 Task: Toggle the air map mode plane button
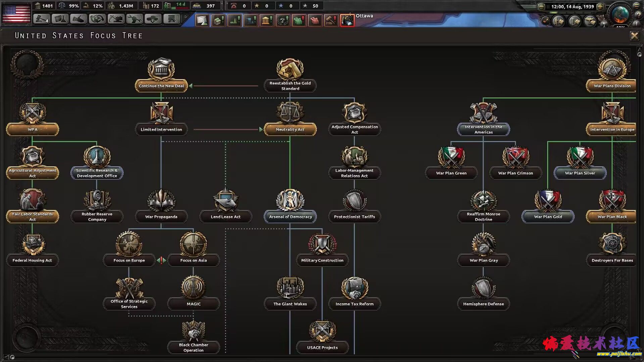pyautogui.click(x=590, y=21)
